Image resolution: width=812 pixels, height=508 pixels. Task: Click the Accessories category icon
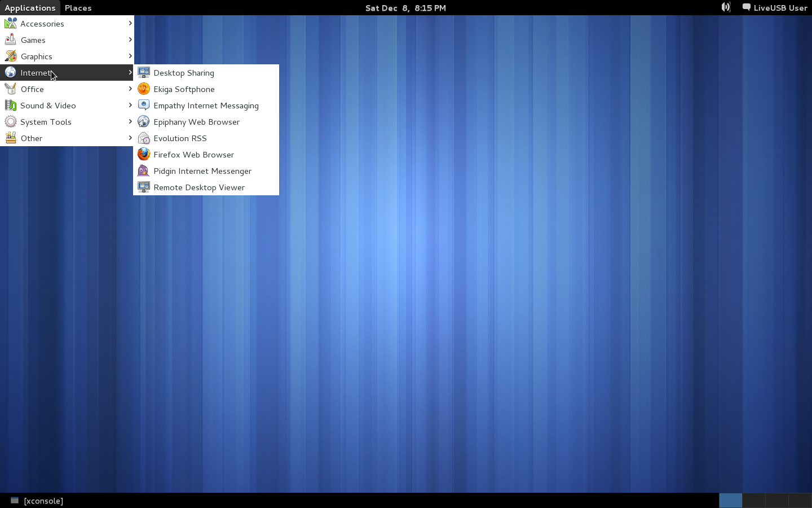click(x=11, y=23)
